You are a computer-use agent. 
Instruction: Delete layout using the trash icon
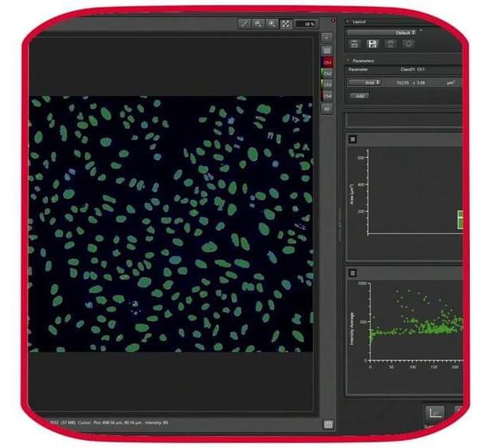[391, 44]
